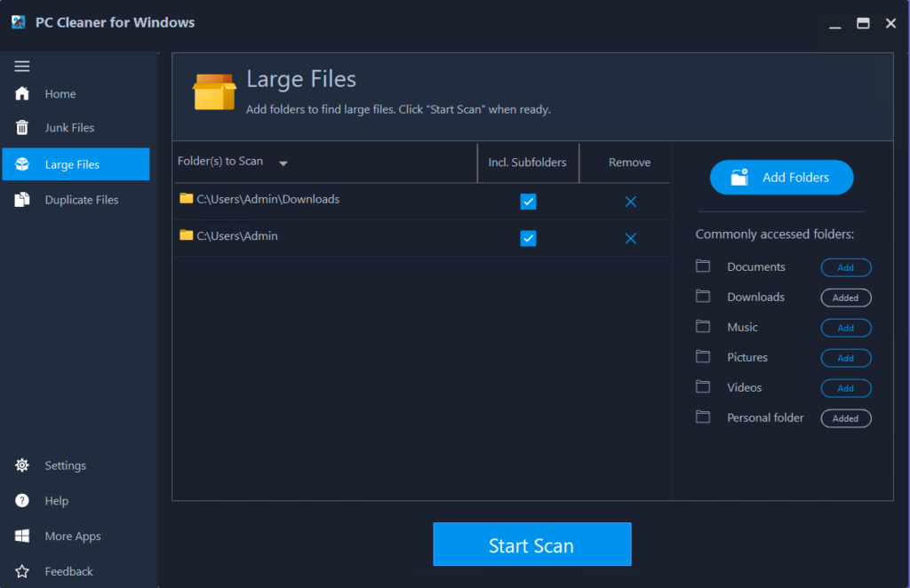Add the Music folder to the scan list
Image resolution: width=910 pixels, height=588 pixels.
click(x=845, y=327)
